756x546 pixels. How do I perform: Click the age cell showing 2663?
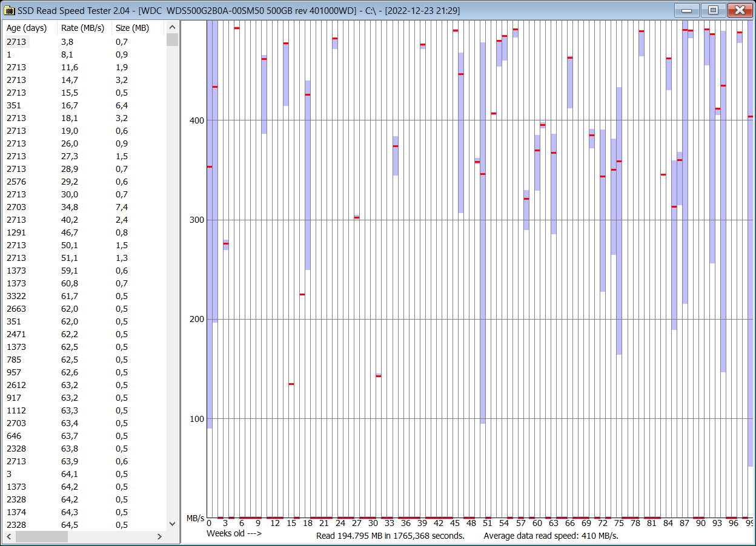(16, 308)
